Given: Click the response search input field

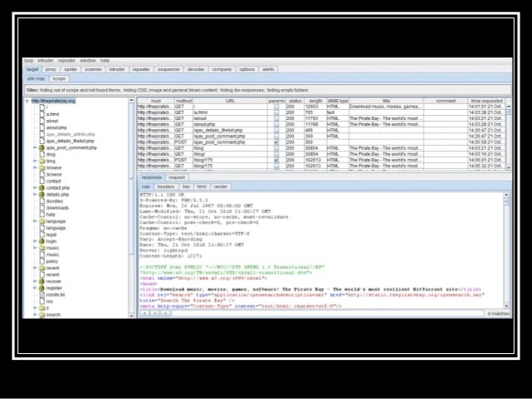Looking at the screenshot, I should point(328,313).
